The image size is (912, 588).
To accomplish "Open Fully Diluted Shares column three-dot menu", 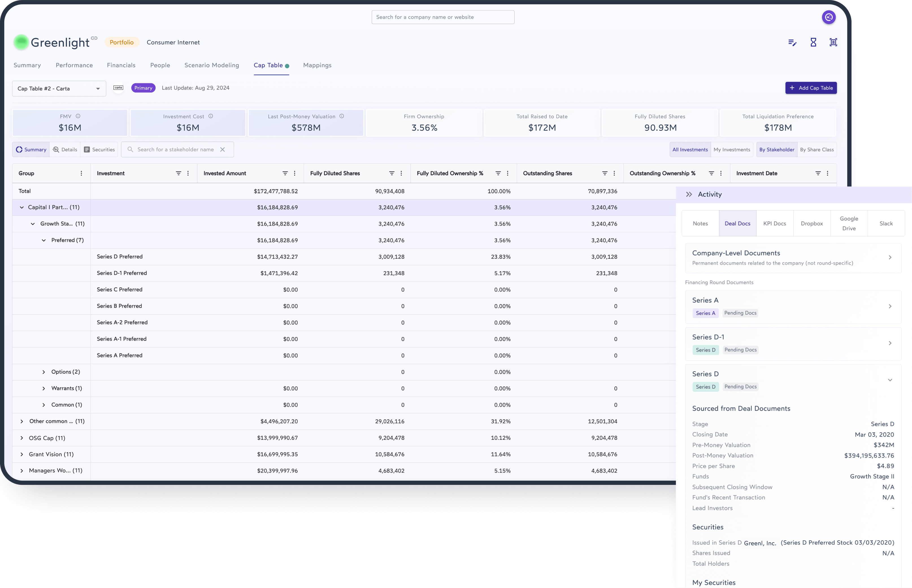I will click(401, 173).
